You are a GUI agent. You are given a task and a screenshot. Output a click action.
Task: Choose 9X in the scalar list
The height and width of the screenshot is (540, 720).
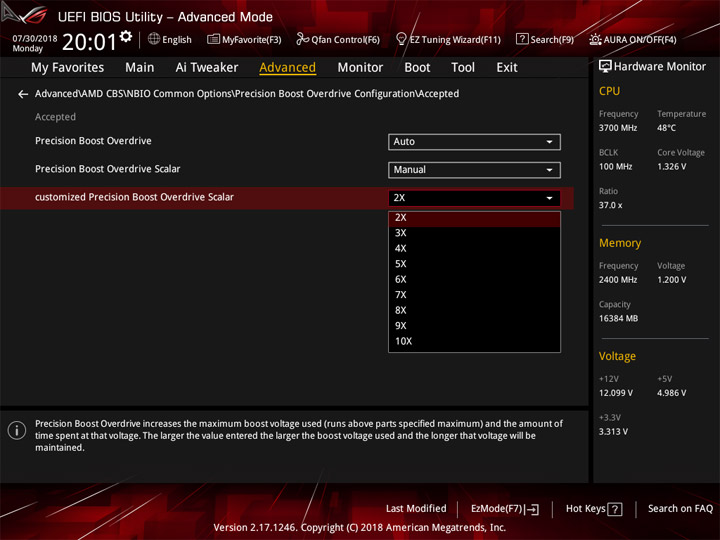[x=474, y=326]
